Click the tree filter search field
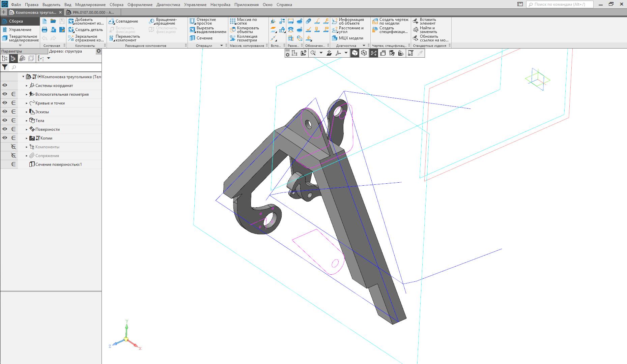This screenshot has width=627, height=364. click(56, 67)
